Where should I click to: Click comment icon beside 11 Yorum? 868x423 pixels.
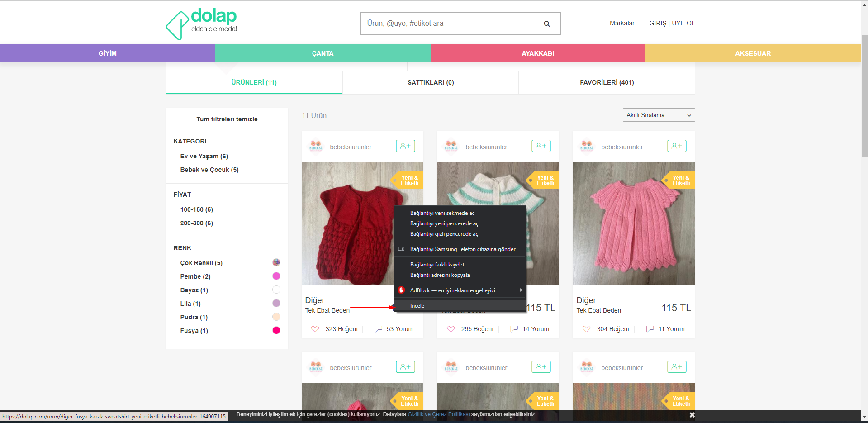pos(650,329)
